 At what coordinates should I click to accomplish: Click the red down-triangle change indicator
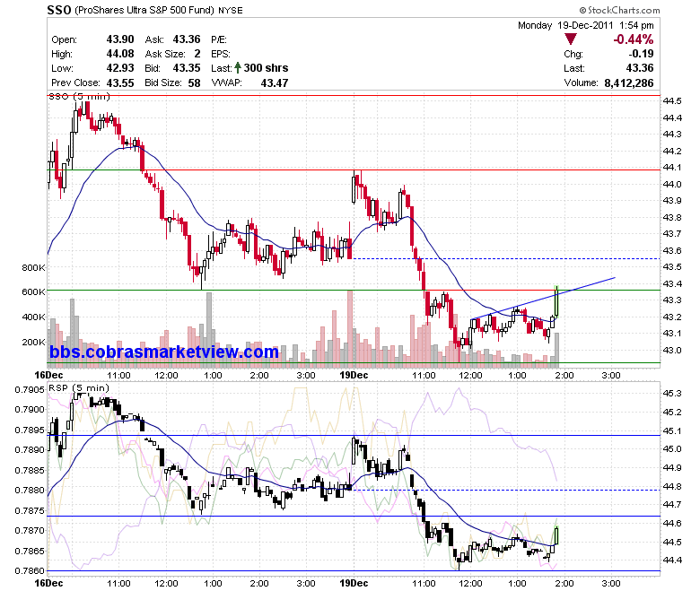tap(570, 39)
